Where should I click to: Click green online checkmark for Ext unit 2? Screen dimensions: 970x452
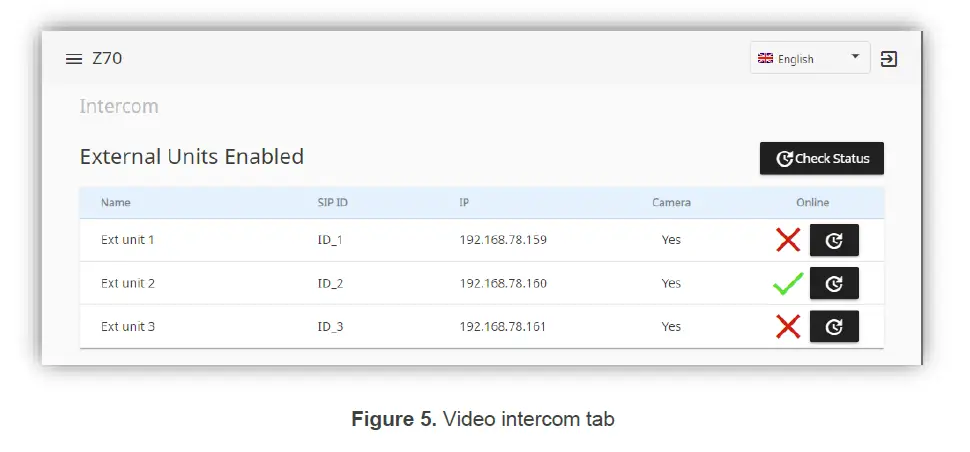(788, 284)
